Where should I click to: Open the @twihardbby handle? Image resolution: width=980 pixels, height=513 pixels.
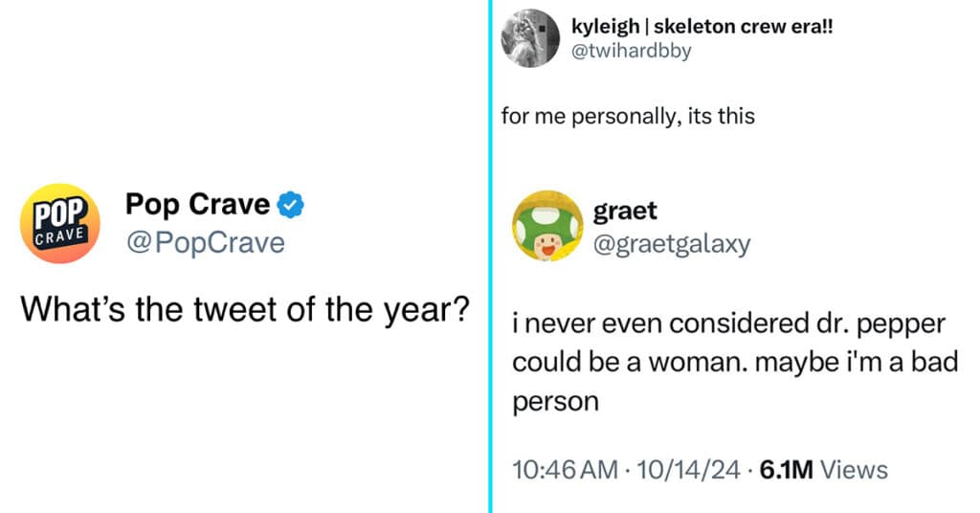(x=632, y=51)
